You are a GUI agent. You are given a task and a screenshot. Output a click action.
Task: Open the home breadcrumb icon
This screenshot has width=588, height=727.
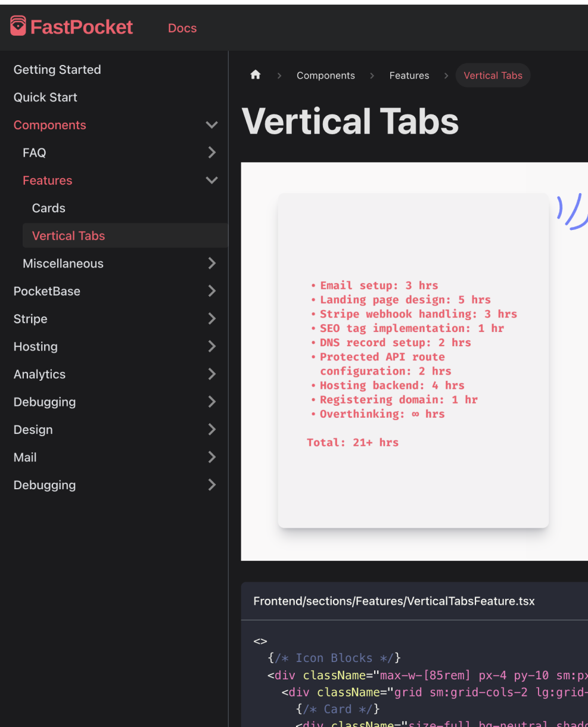coord(256,75)
